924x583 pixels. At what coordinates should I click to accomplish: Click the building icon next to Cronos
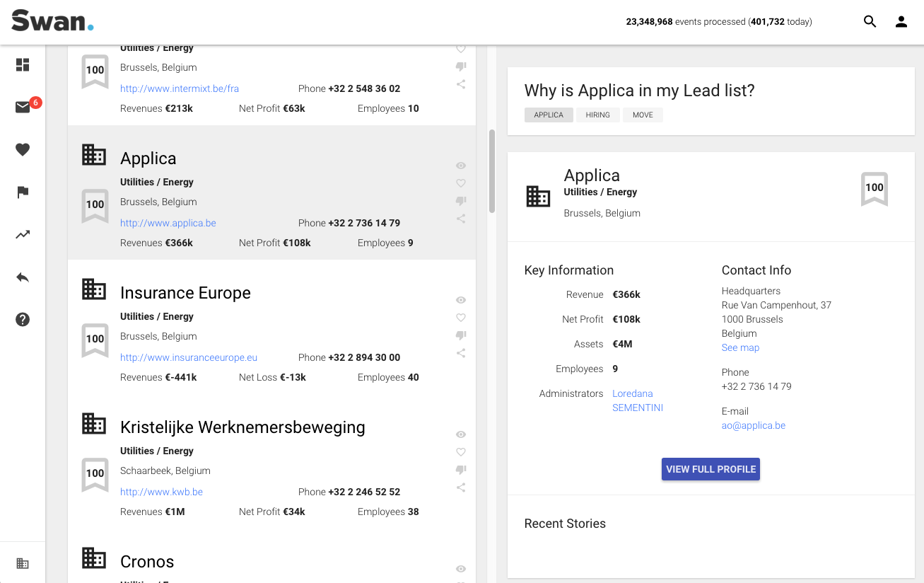tap(94, 558)
